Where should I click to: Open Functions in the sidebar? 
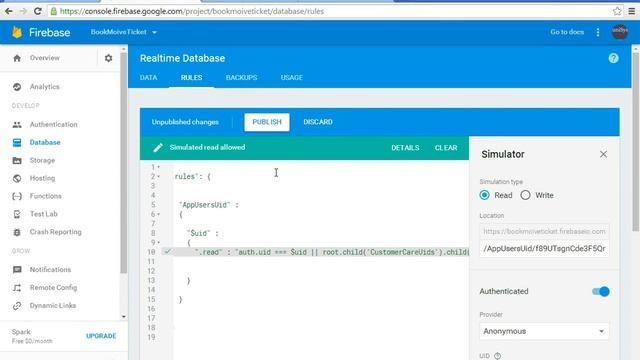pos(45,196)
